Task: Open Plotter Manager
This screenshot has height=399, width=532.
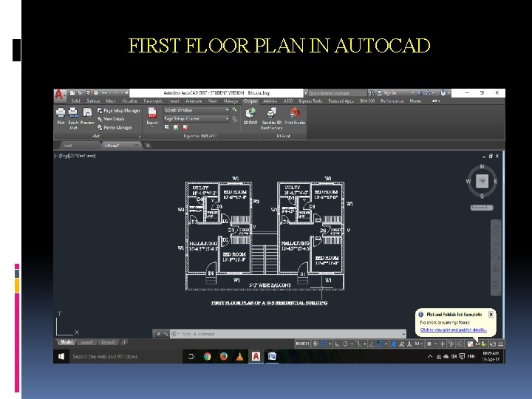Action: point(115,128)
